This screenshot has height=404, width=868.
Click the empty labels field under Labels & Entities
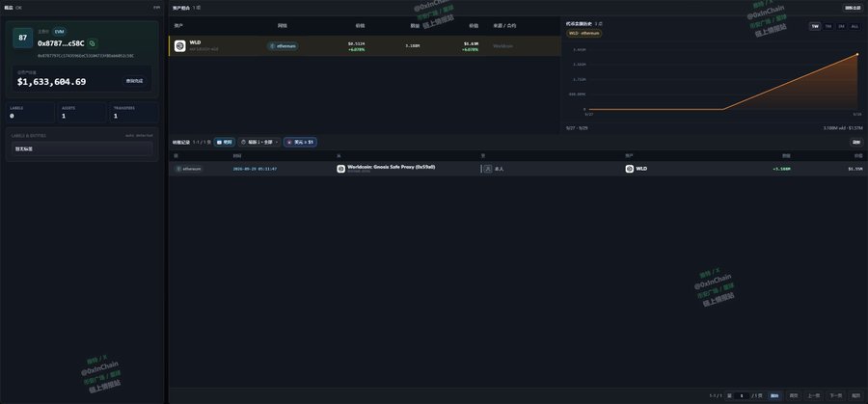(x=82, y=148)
